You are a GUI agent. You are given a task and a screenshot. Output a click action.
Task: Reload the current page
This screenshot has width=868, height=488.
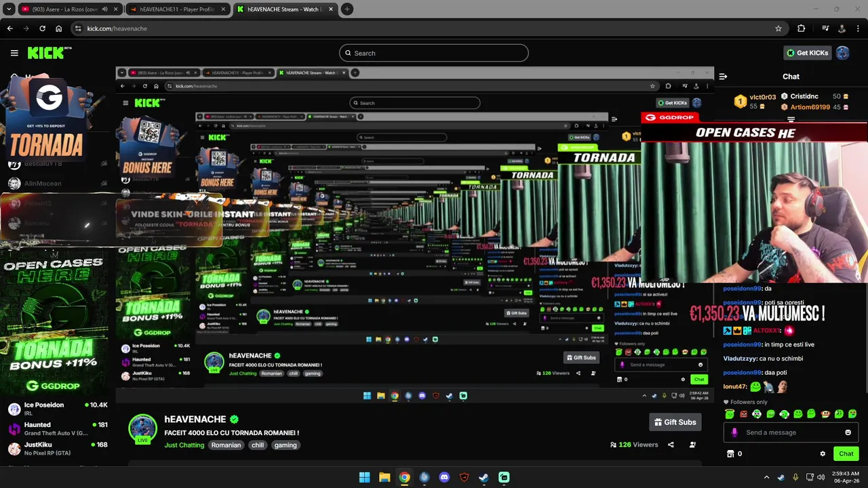tap(42, 28)
